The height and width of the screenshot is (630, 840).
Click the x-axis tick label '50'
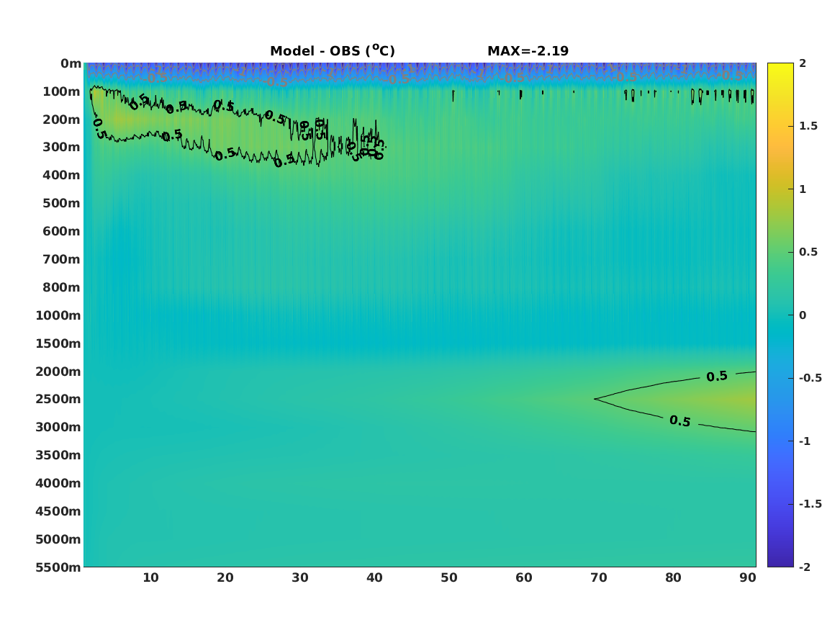(449, 577)
